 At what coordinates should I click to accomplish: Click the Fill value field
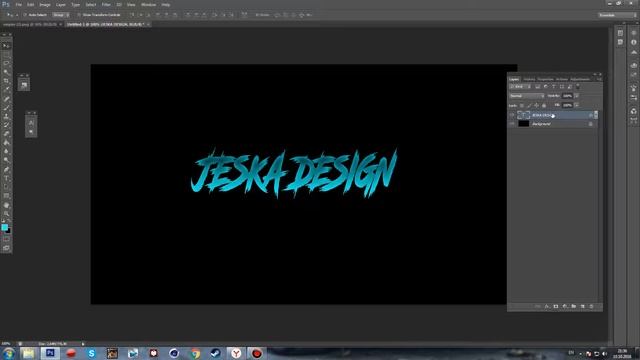(567, 105)
